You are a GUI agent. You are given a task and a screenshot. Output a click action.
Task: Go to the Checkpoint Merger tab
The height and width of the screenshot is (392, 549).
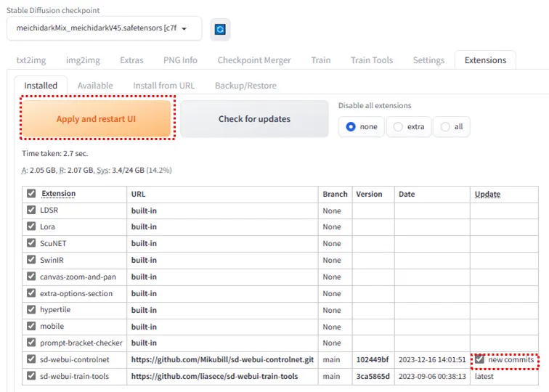pyautogui.click(x=254, y=60)
